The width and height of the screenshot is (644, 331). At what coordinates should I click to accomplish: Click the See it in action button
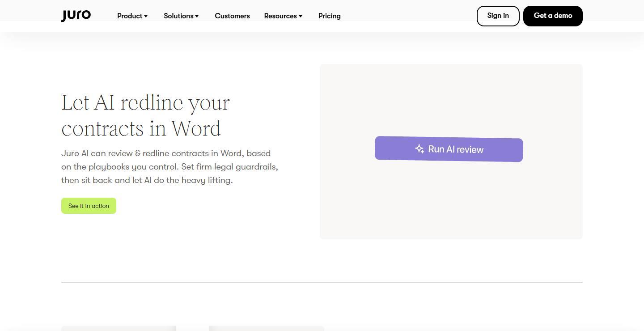89,206
